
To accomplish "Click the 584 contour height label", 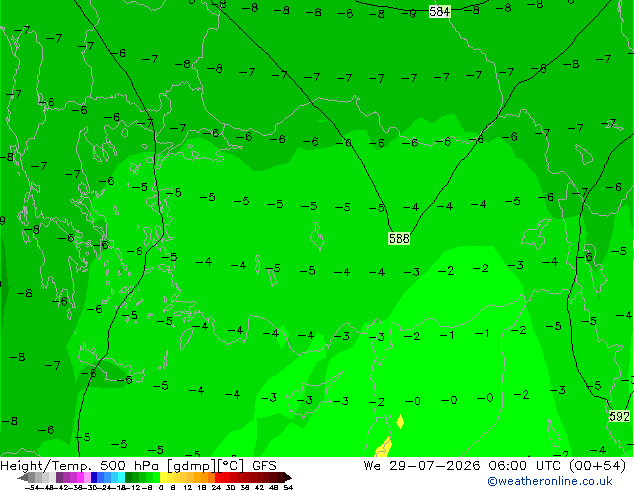I will (x=440, y=12).
